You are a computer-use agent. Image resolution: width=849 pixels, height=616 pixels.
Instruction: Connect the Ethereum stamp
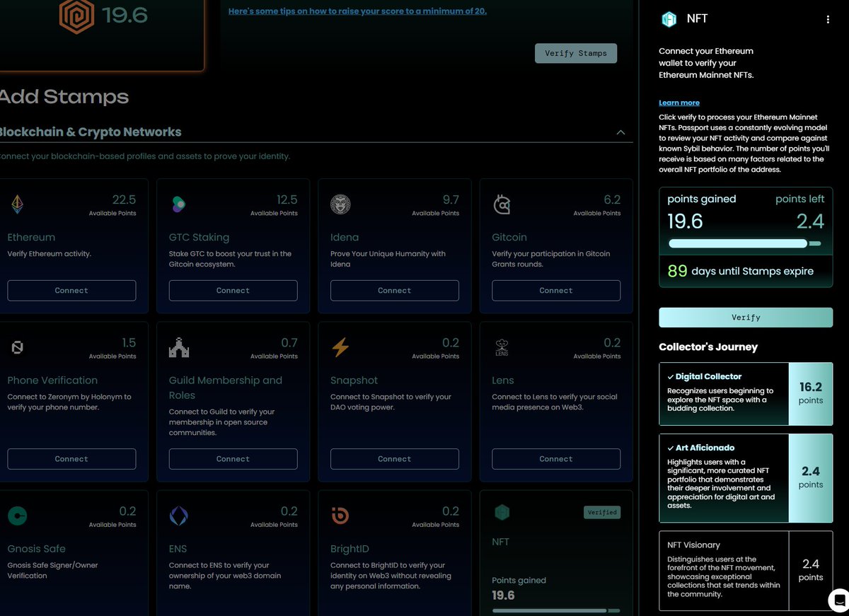point(71,291)
